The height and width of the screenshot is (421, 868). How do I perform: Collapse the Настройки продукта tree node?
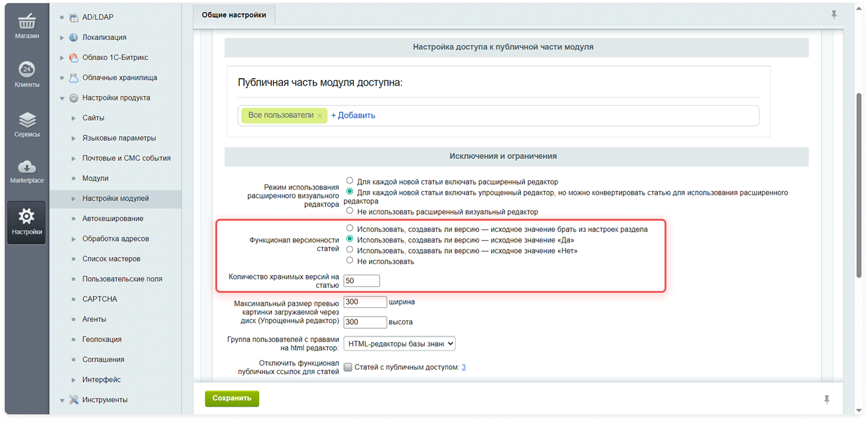point(62,98)
